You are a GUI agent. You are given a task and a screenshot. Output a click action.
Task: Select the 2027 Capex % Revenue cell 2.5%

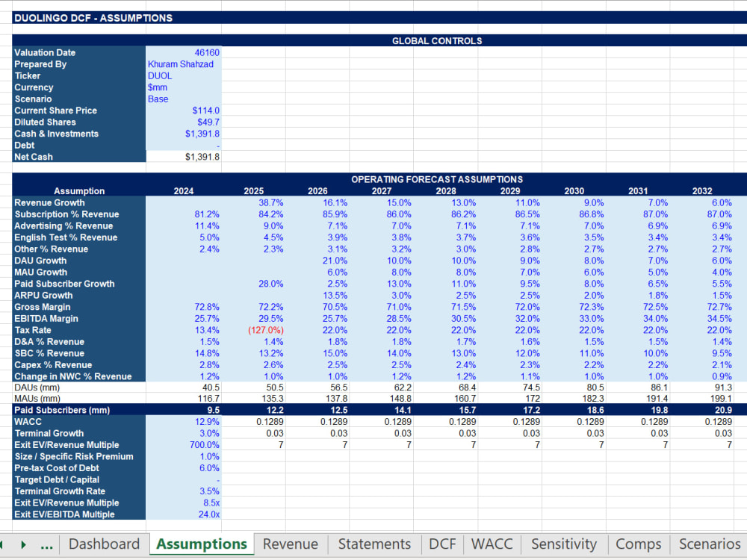point(381,365)
